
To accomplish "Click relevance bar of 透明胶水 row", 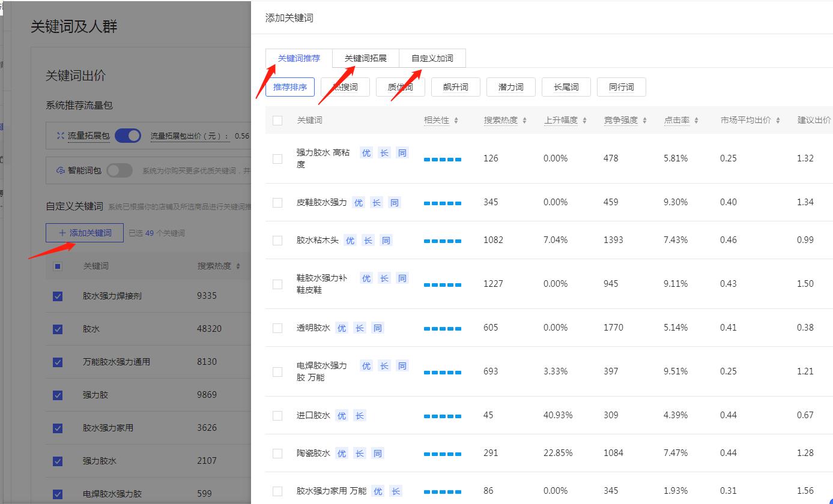I will coord(443,329).
